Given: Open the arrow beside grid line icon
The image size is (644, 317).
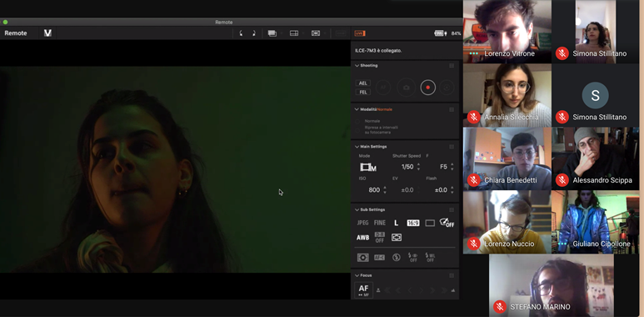Looking at the screenshot, I should point(303,33).
